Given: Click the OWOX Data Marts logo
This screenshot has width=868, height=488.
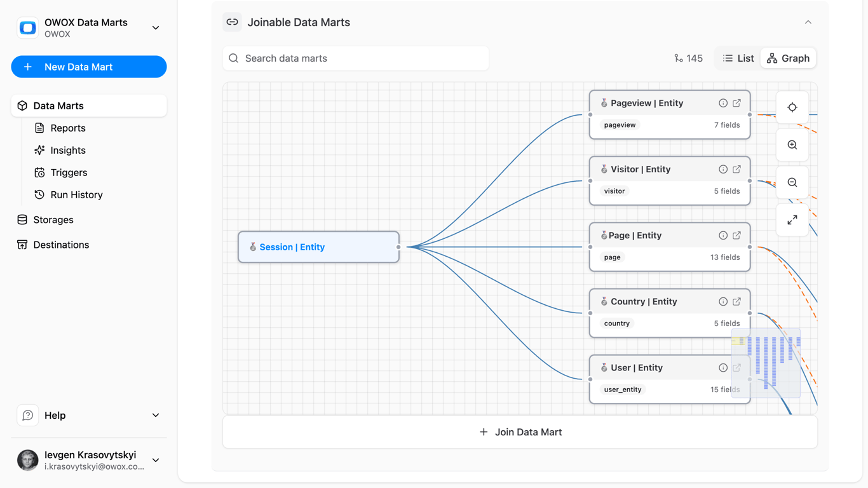Looking at the screenshot, I should coord(27,28).
